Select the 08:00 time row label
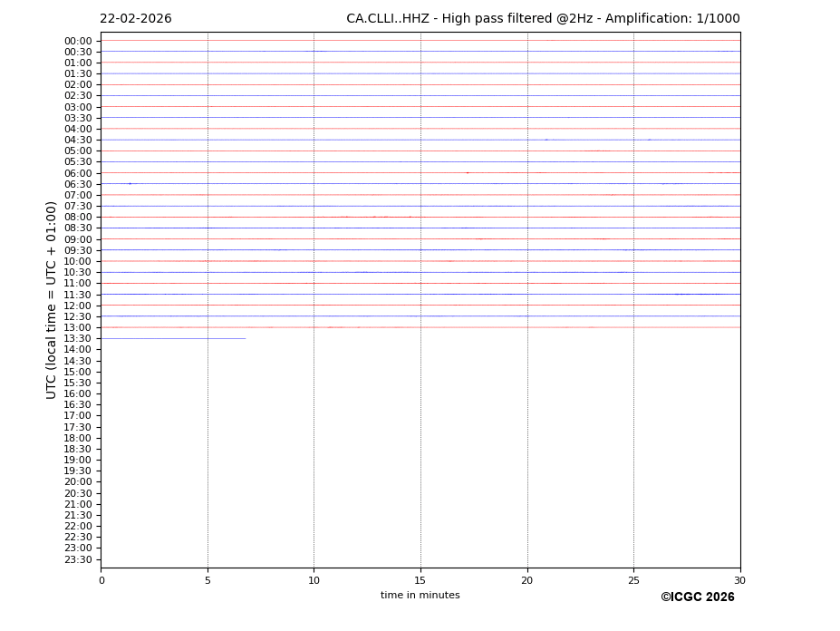This screenshot has height=631, width=840. pyautogui.click(x=77, y=217)
